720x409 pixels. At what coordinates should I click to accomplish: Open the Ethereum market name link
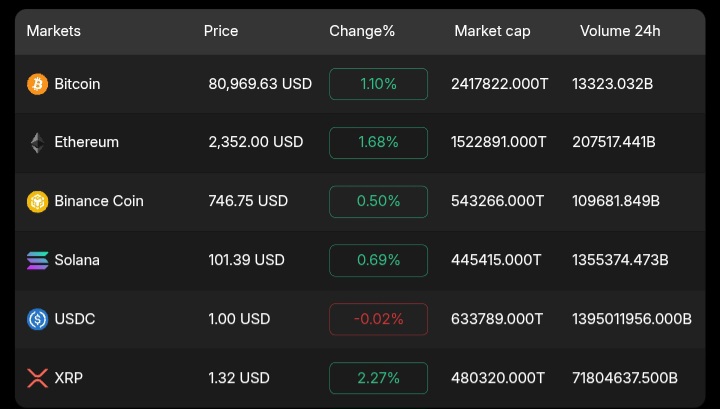[x=86, y=142]
